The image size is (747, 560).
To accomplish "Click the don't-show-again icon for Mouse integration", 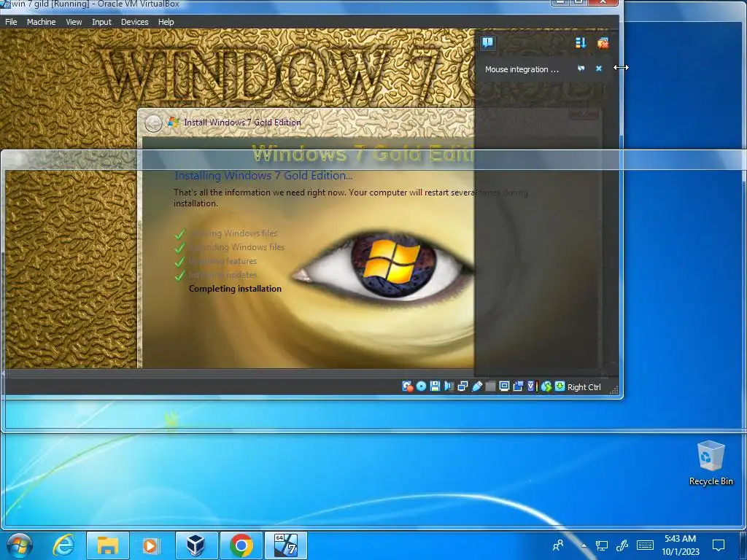I will click(x=581, y=69).
